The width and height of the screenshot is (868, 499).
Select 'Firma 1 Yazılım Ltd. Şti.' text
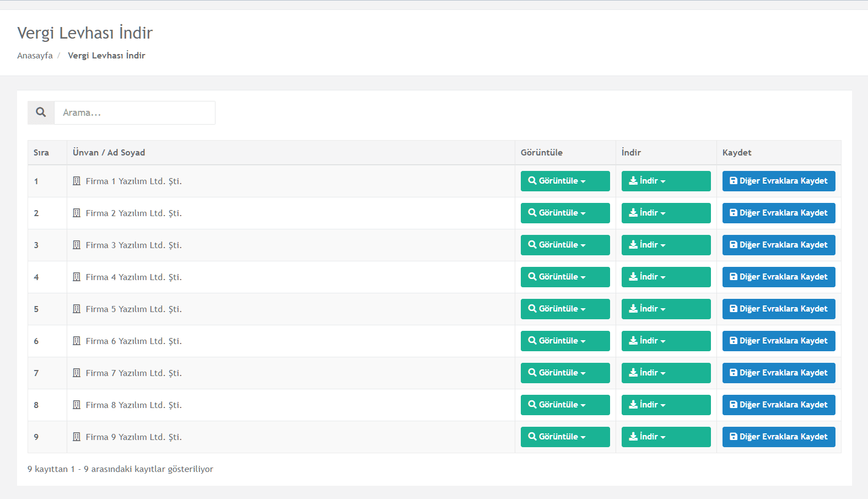click(133, 181)
